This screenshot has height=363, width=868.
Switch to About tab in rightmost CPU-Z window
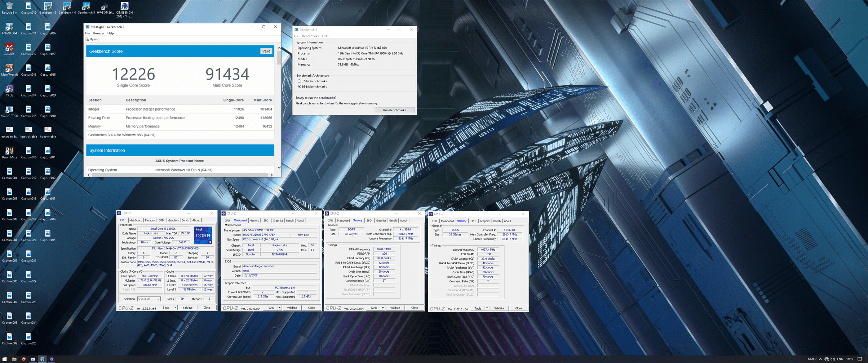point(508,221)
